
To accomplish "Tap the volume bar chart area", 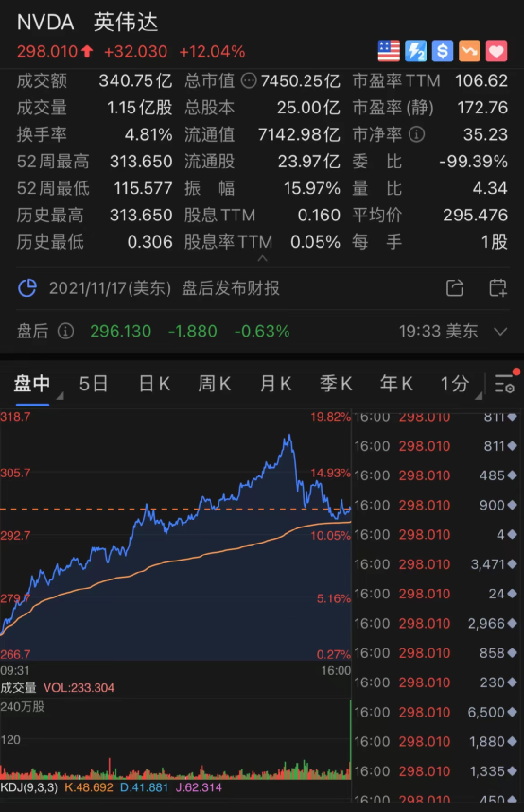I will 176,739.
